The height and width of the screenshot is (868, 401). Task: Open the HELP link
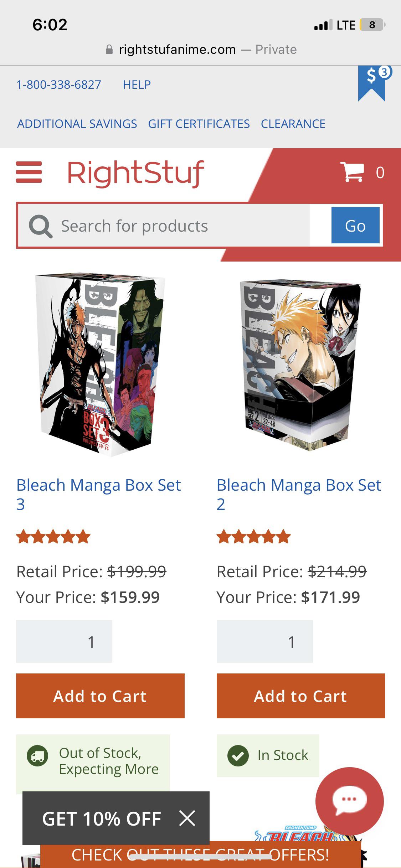137,84
